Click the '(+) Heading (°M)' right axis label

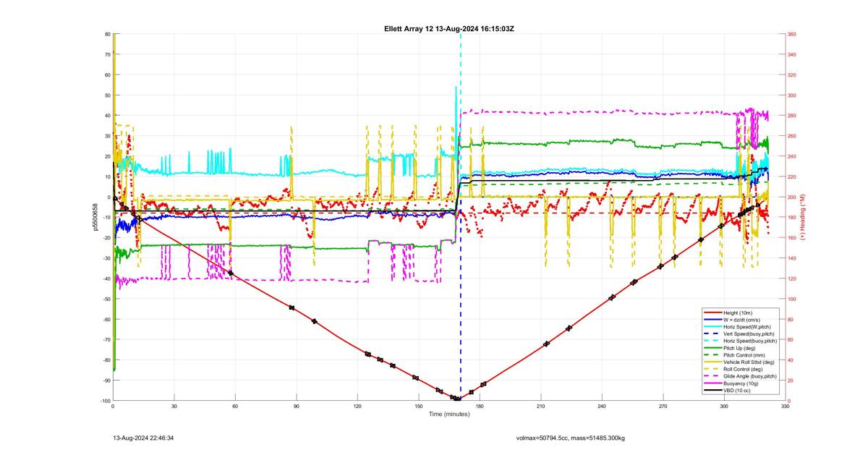click(x=803, y=218)
